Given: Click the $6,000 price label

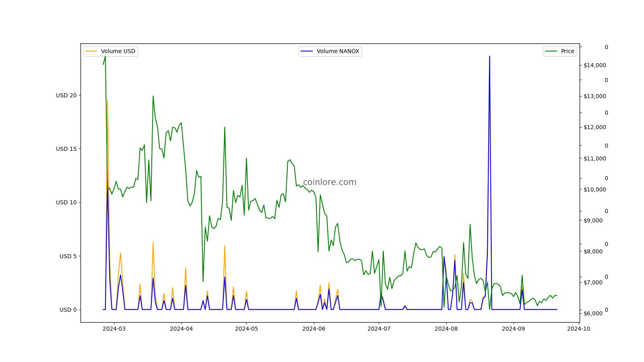Looking at the screenshot, I should [x=593, y=313].
